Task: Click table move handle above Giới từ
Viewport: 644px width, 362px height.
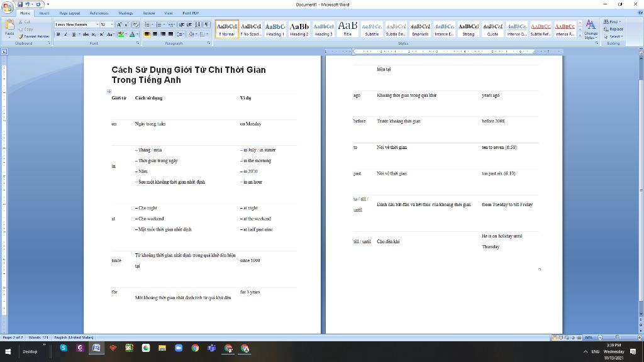Action: tap(109, 92)
